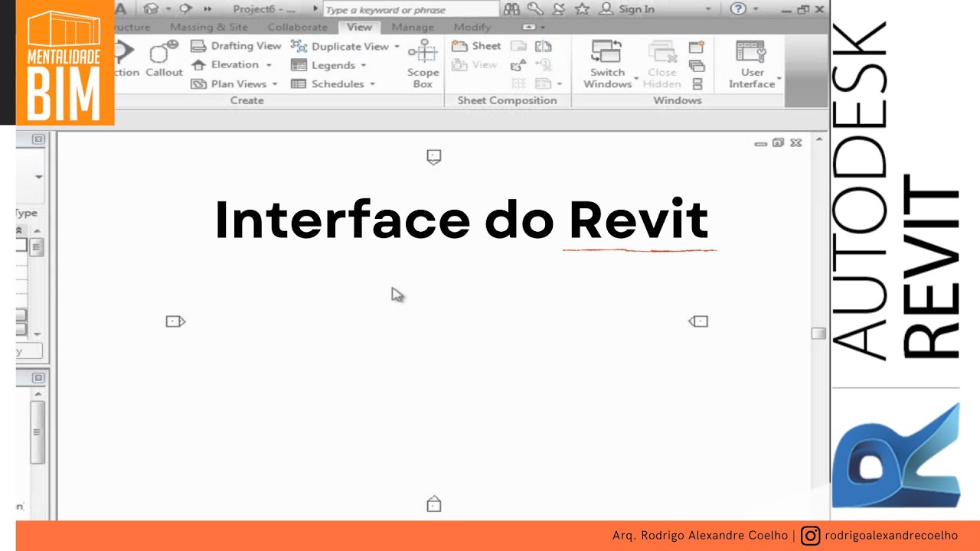Open the User Interface dropdown arrow
Screen dimensions: 980x551
click(x=779, y=79)
